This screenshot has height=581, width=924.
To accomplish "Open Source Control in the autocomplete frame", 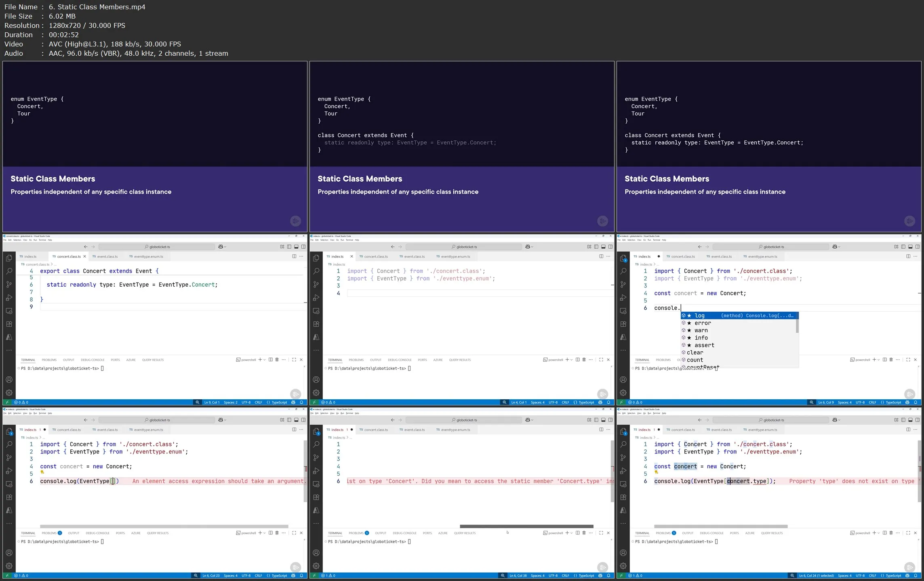I will [x=623, y=285].
